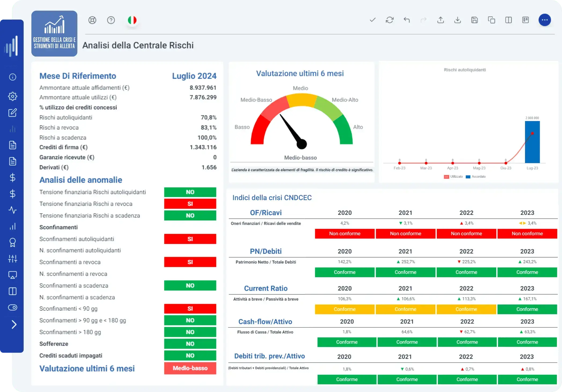Click PN/Debiti 2020 Conforme cell

point(344,272)
